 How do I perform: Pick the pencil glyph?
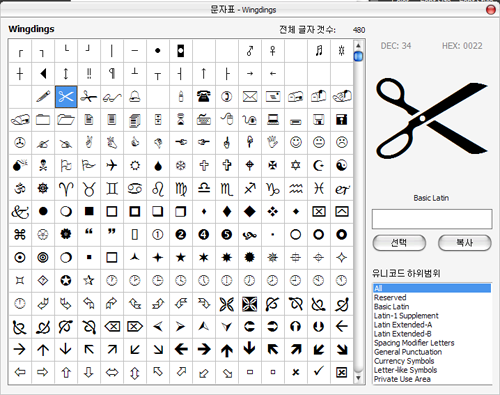click(x=43, y=97)
